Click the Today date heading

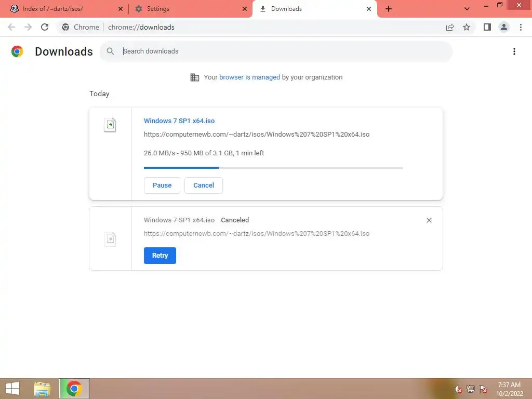99,94
